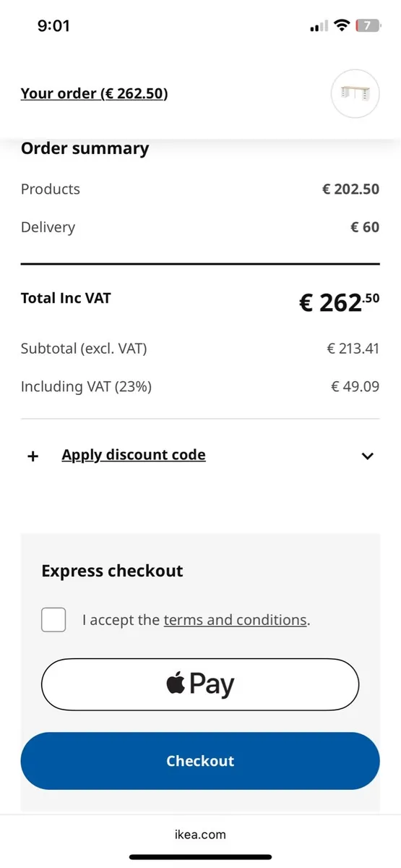Tap the home indicator bar
Screen dimensions: 401x868
pyautogui.click(x=200, y=857)
